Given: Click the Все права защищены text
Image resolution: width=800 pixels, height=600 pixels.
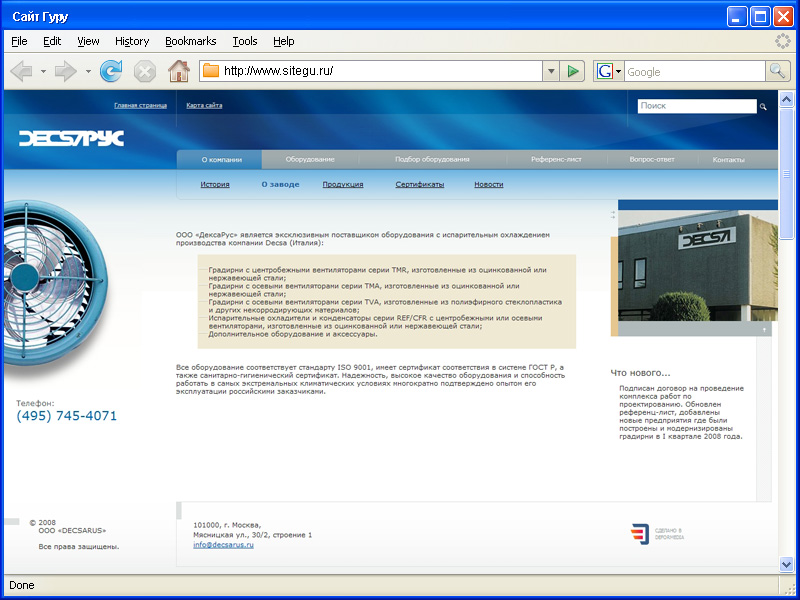Looking at the screenshot, I should (79, 546).
